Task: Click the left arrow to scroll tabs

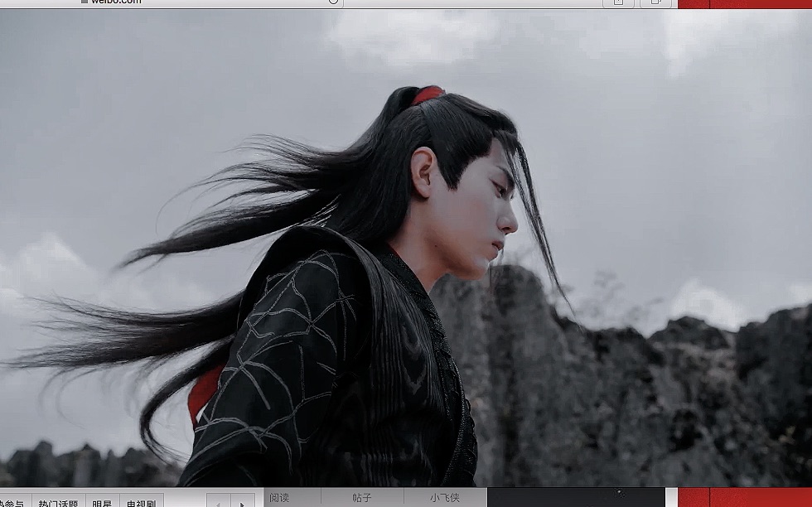Action: point(219,500)
